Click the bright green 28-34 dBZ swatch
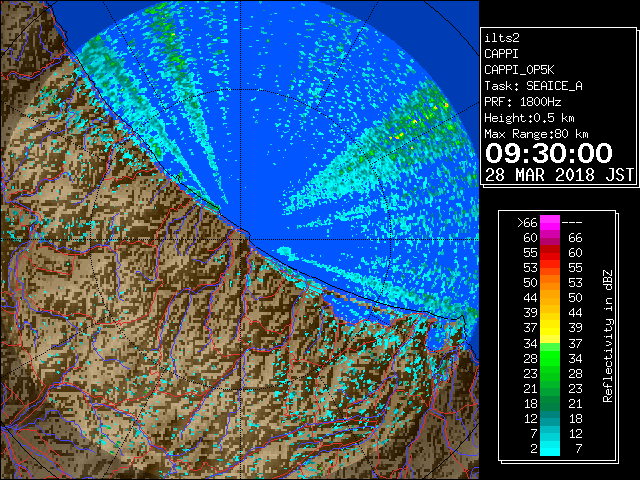640x480 pixels. (550, 358)
